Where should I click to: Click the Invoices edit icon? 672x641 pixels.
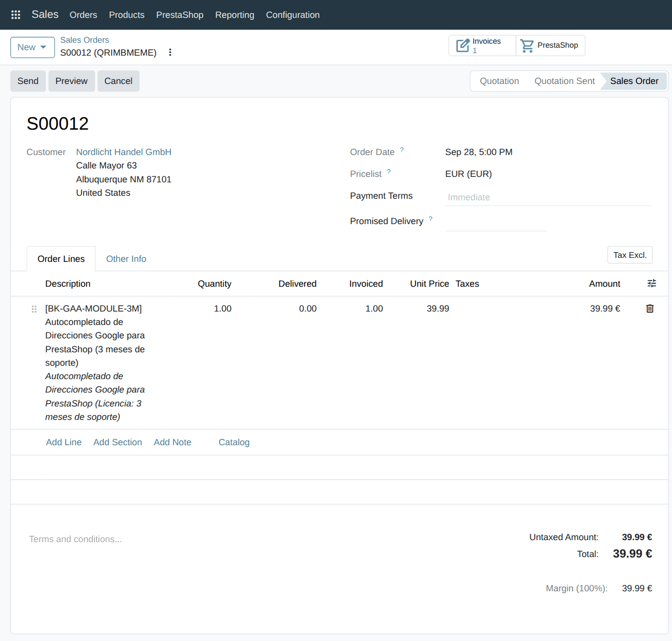tap(463, 45)
